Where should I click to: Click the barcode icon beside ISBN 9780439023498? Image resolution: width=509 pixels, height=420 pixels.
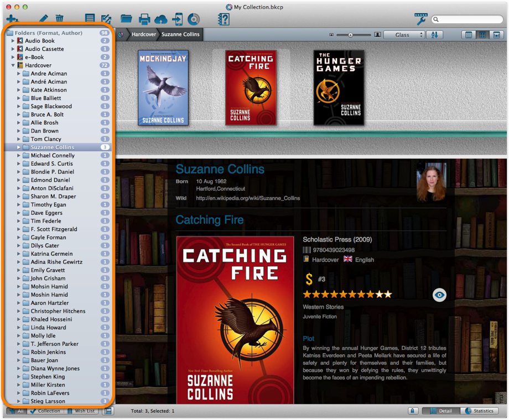307,250
